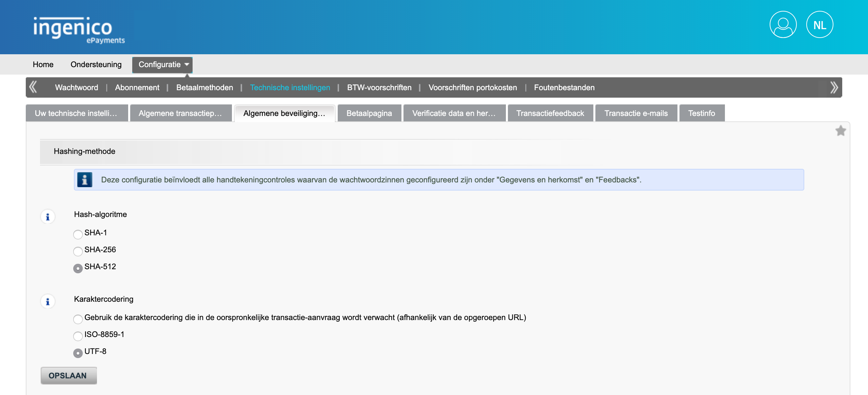Switch to Transactie e-mails tab
This screenshot has height=395, width=868.
click(x=636, y=113)
